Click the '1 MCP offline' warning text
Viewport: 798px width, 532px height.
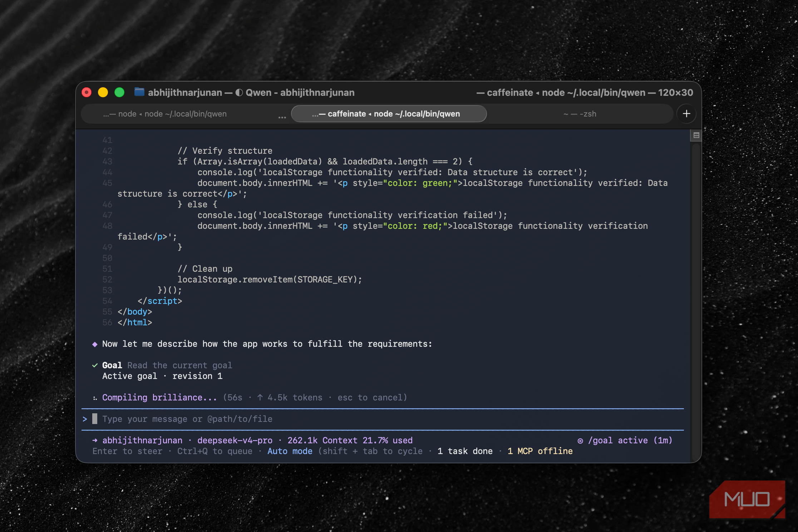tap(540, 451)
